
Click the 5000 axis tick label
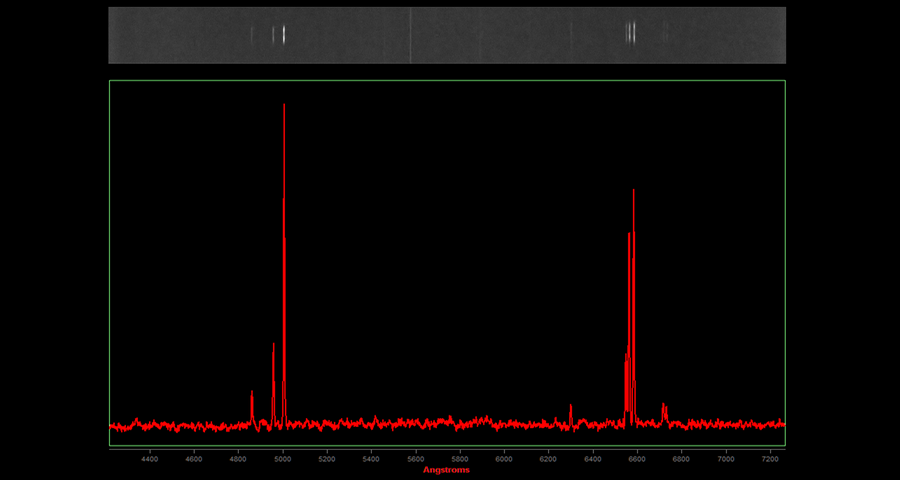[x=283, y=459]
